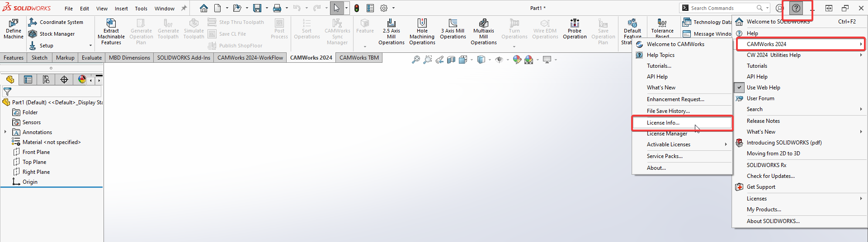Open FeatureManager design tree tab

coord(10,79)
